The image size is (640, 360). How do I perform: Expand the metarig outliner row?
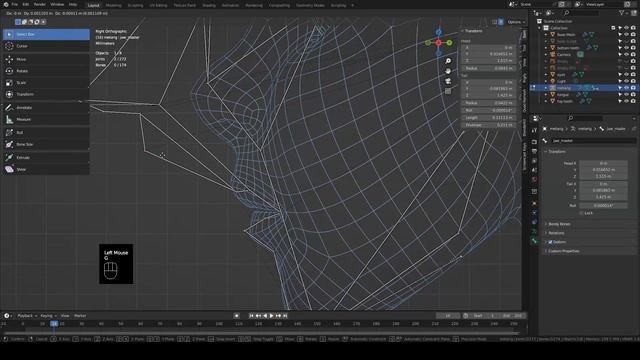click(x=546, y=88)
